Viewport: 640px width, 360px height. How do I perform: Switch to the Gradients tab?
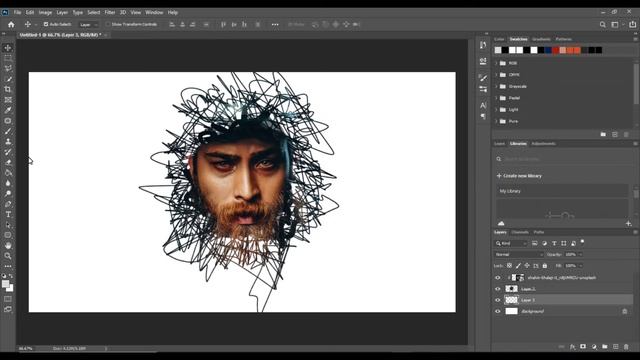(x=541, y=39)
